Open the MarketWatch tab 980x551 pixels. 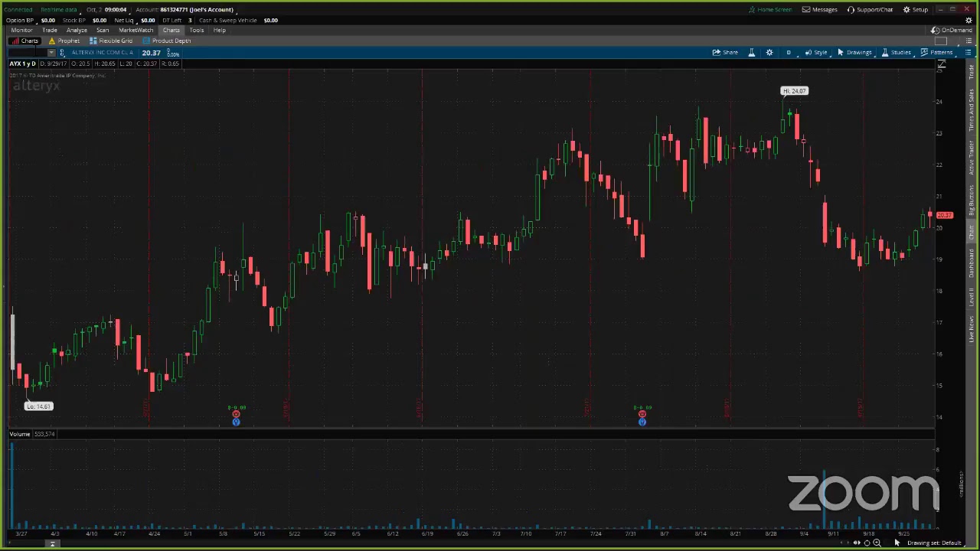136,30
